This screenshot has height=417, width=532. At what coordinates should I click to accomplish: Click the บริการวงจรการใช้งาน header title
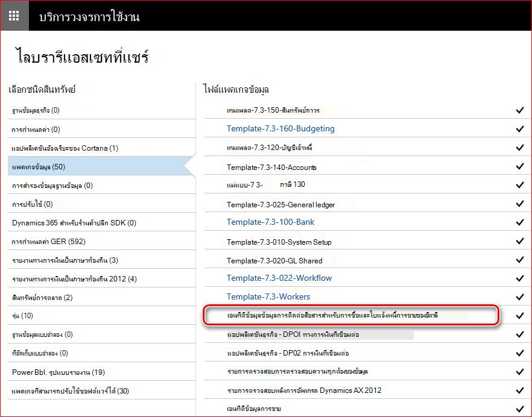(89, 16)
